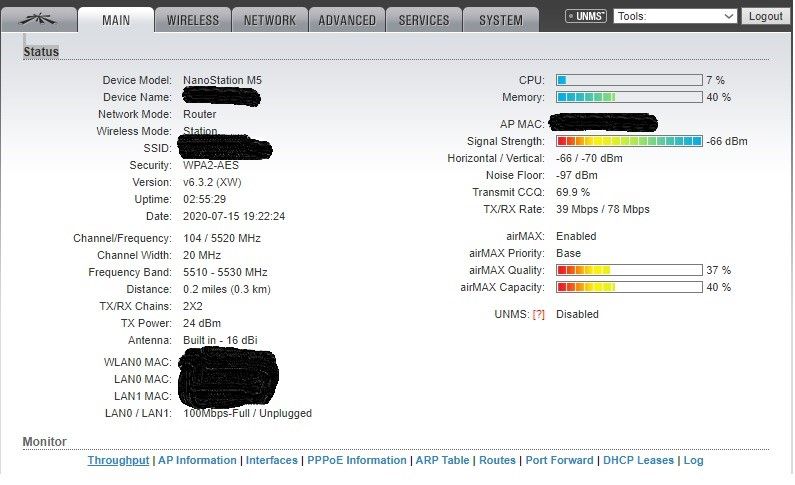Click the airMAX Priority 'Base' value
The width and height of the screenshot is (795, 485).
568,253
